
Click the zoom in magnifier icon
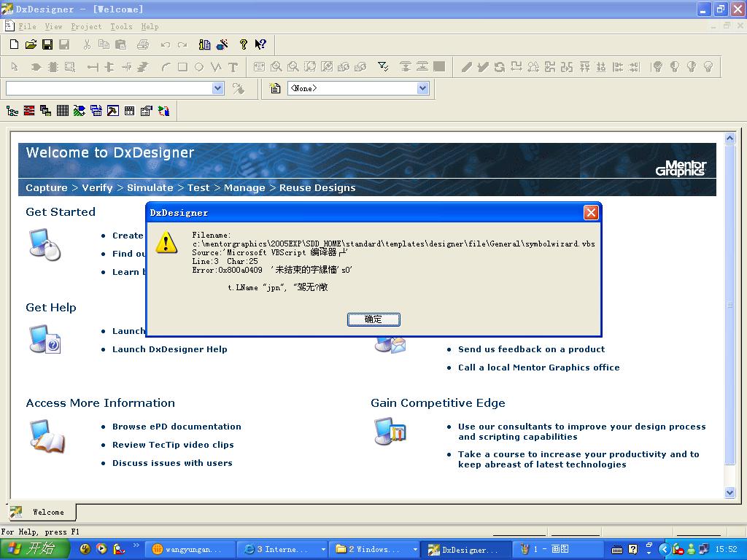click(276, 67)
